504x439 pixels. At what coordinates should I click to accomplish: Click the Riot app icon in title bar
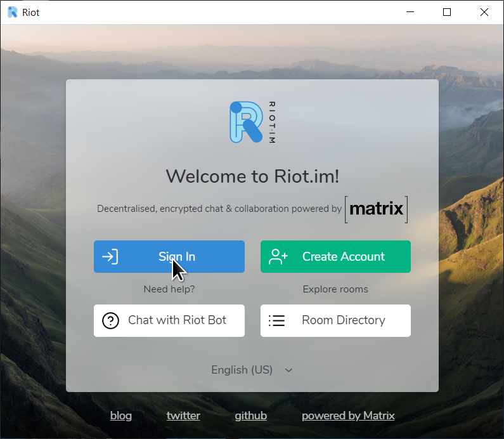pyautogui.click(x=12, y=12)
